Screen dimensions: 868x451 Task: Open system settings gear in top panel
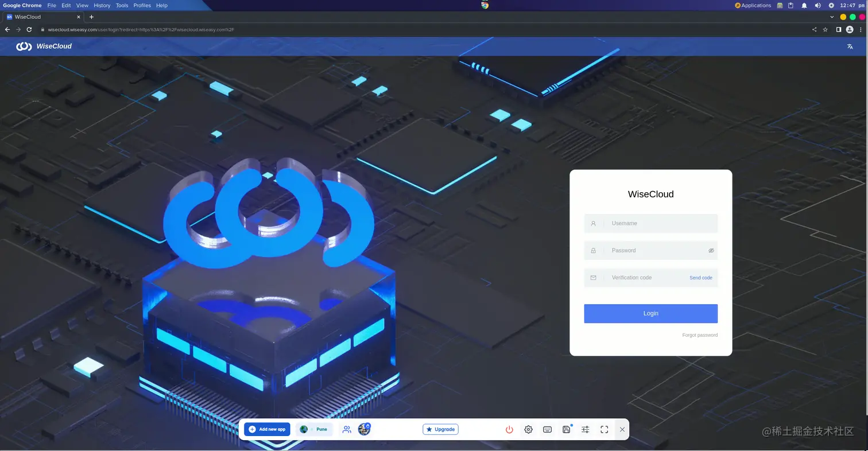831,5
